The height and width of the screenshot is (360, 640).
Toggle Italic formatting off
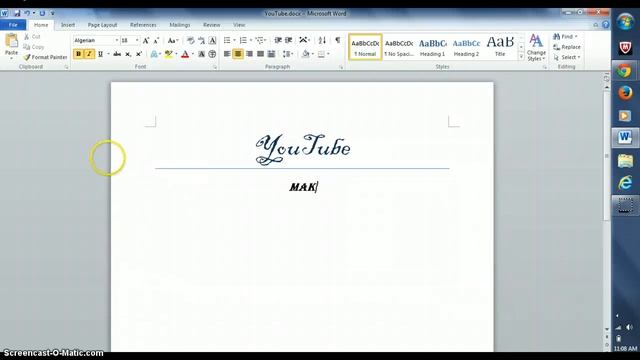coord(89,54)
